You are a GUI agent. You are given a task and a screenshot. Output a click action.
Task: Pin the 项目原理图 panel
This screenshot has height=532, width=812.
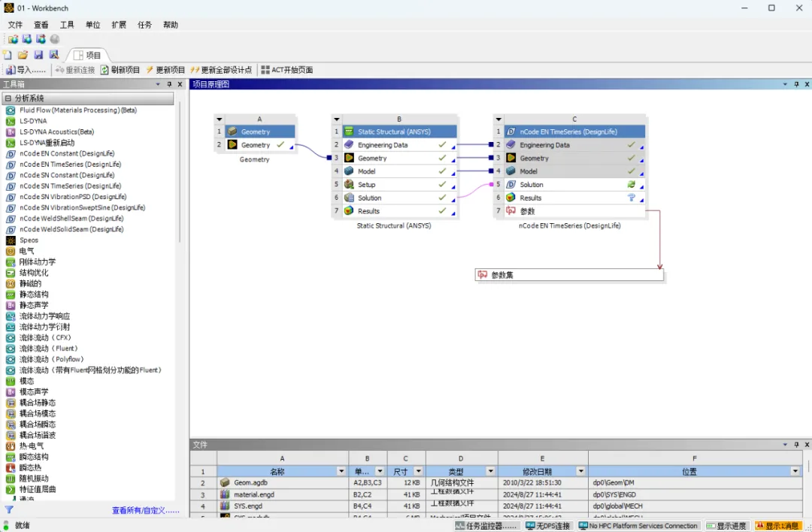796,84
